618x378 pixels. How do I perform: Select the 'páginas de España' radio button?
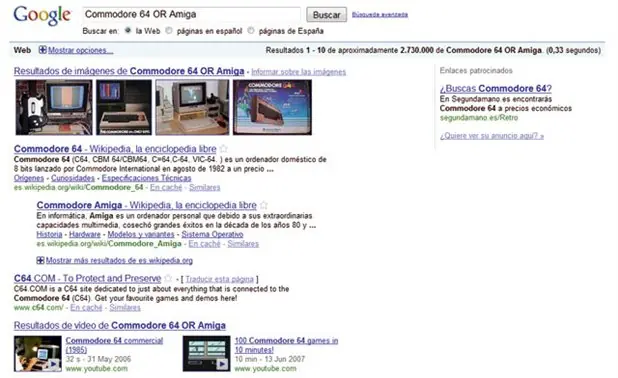point(251,30)
